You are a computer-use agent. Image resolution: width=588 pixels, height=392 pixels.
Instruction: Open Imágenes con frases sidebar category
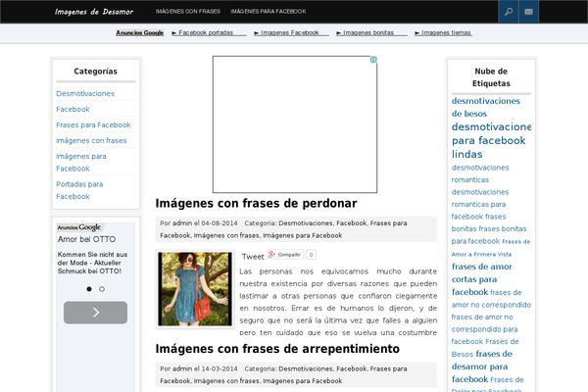[91, 141]
